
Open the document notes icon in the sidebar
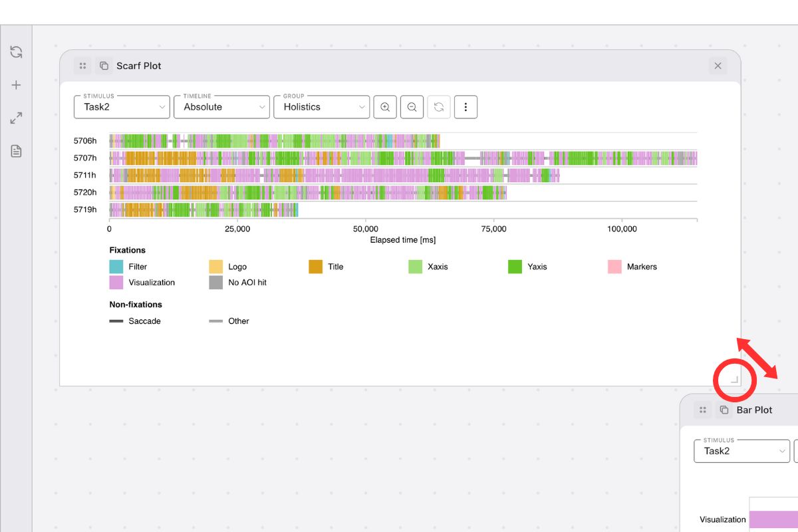16,151
